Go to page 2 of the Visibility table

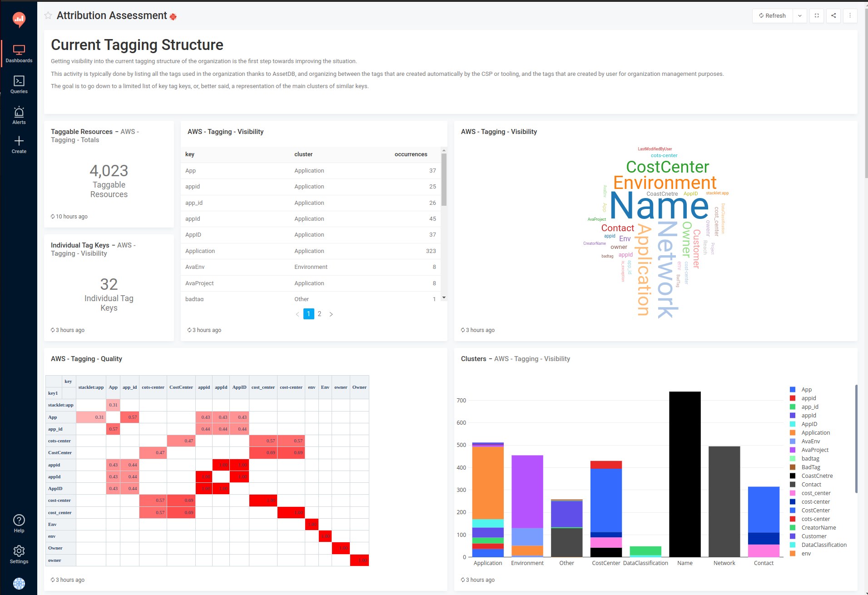pos(319,314)
